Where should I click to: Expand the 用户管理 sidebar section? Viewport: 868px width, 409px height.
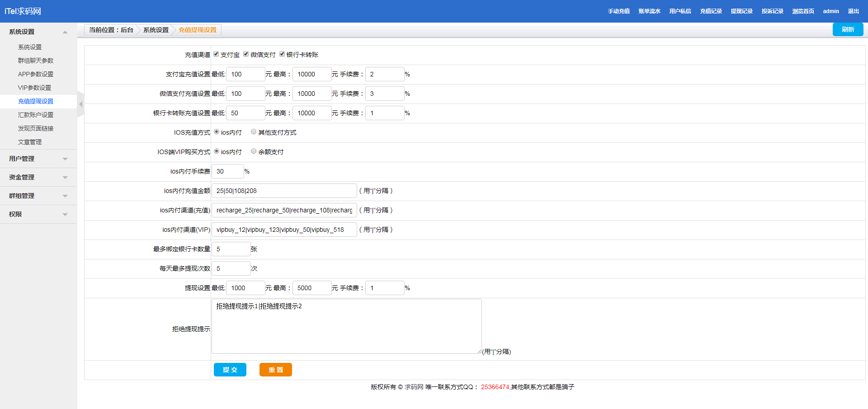(65, 159)
